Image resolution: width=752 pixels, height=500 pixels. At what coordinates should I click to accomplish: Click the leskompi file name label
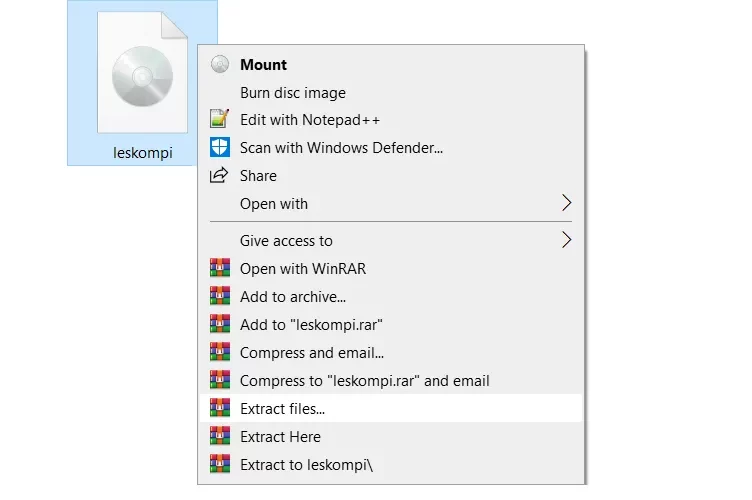[142, 153]
